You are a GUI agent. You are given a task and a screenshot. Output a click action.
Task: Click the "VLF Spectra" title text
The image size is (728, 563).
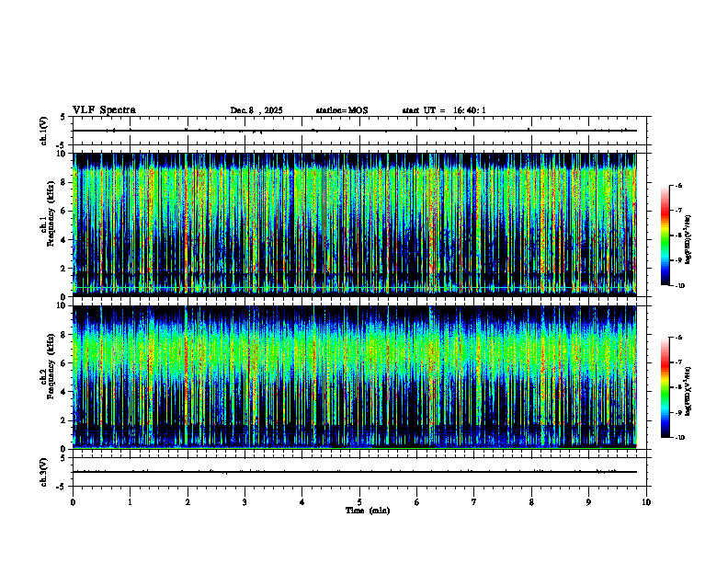click(x=104, y=110)
